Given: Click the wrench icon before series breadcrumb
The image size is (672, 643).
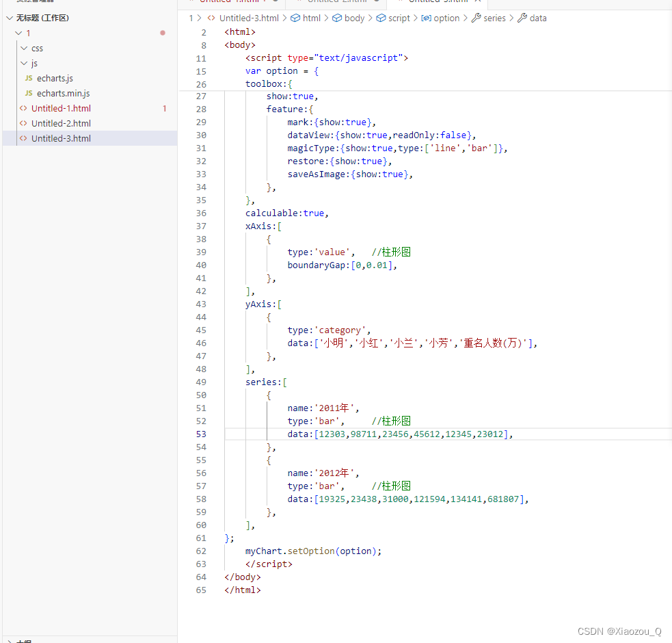Looking at the screenshot, I should click(x=476, y=18).
